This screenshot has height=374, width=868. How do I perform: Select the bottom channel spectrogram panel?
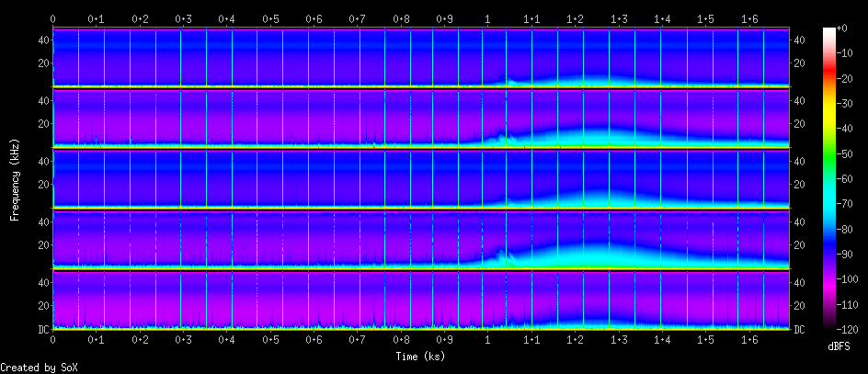tap(420, 300)
